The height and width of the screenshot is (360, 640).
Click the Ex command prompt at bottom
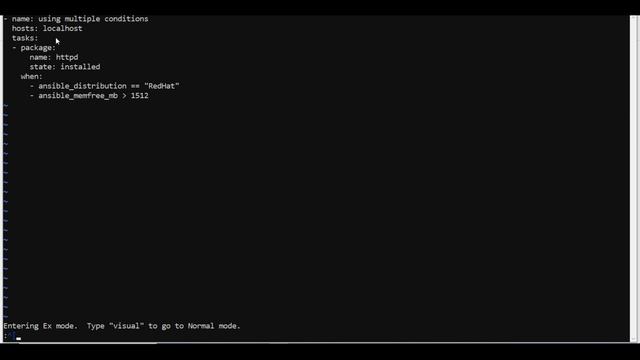click(x=12, y=336)
